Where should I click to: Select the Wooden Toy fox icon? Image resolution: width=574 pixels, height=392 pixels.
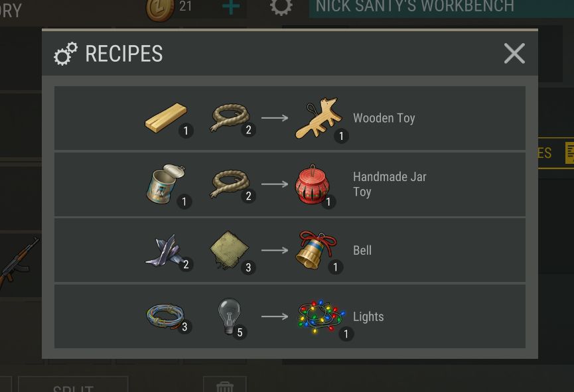(319, 117)
